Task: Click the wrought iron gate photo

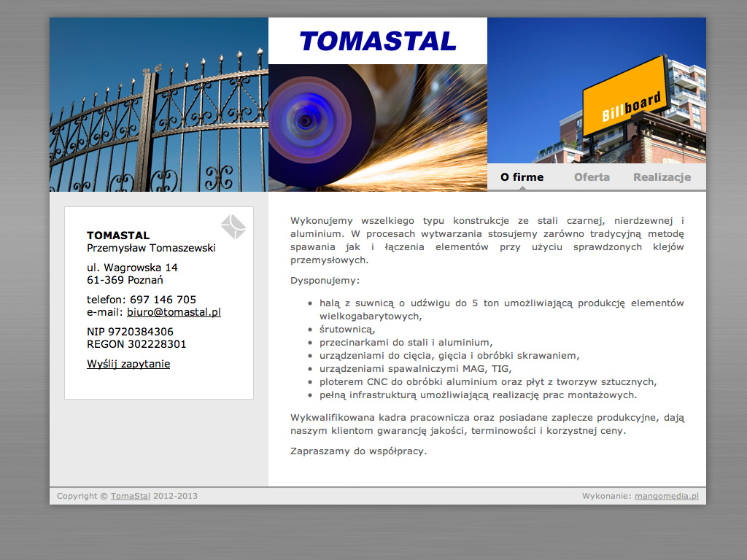Action: click(159, 105)
